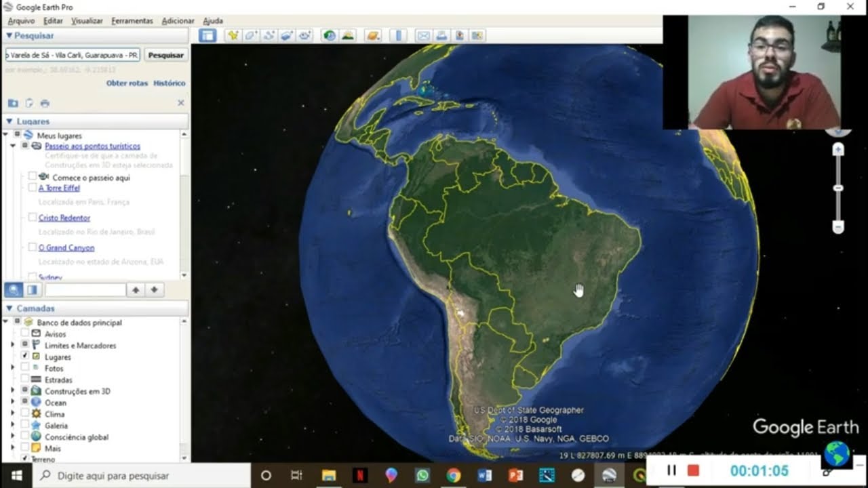Click the print icon under search panel
This screenshot has height=488, width=868.
(x=45, y=103)
